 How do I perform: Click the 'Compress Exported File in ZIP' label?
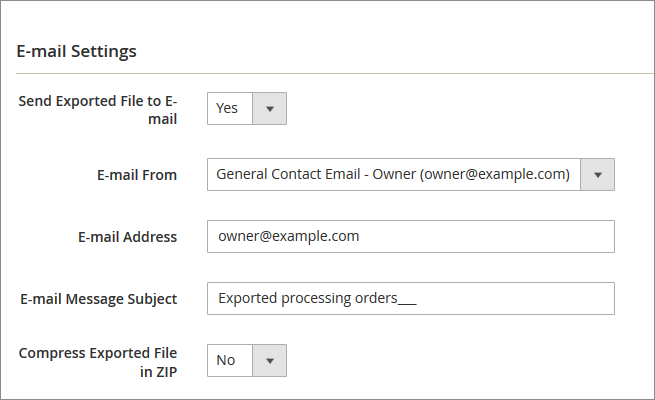[x=98, y=361]
